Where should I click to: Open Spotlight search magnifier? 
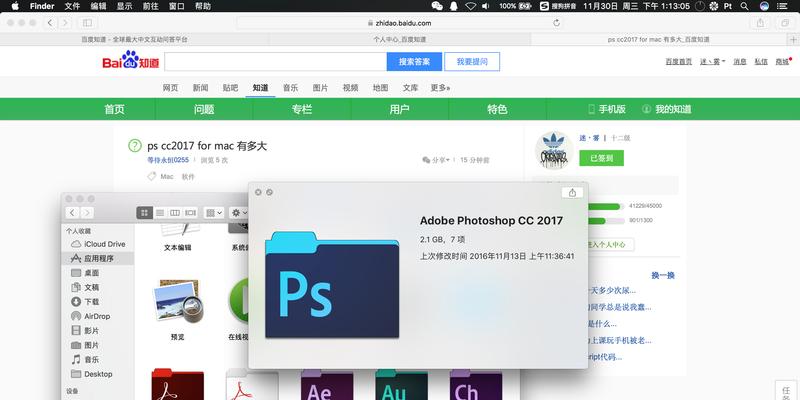[745, 6]
